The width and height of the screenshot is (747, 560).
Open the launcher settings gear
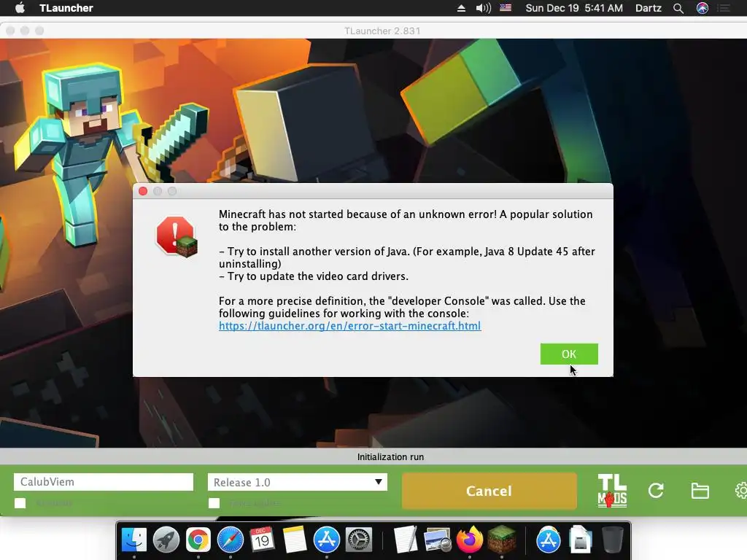point(741,491)
